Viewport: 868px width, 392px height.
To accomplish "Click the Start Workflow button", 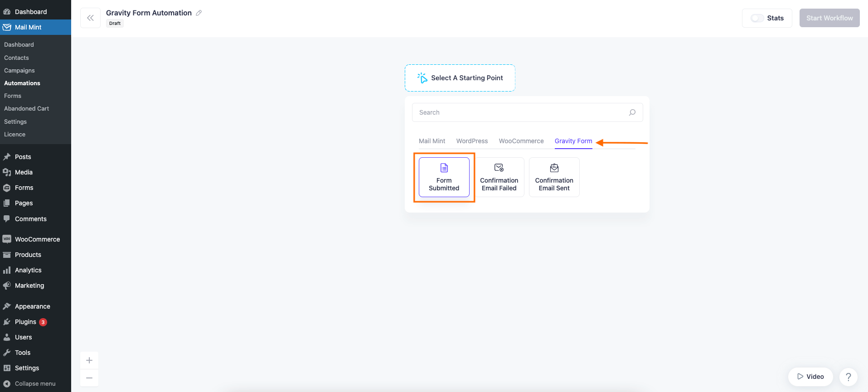I will tap(829, 18).
